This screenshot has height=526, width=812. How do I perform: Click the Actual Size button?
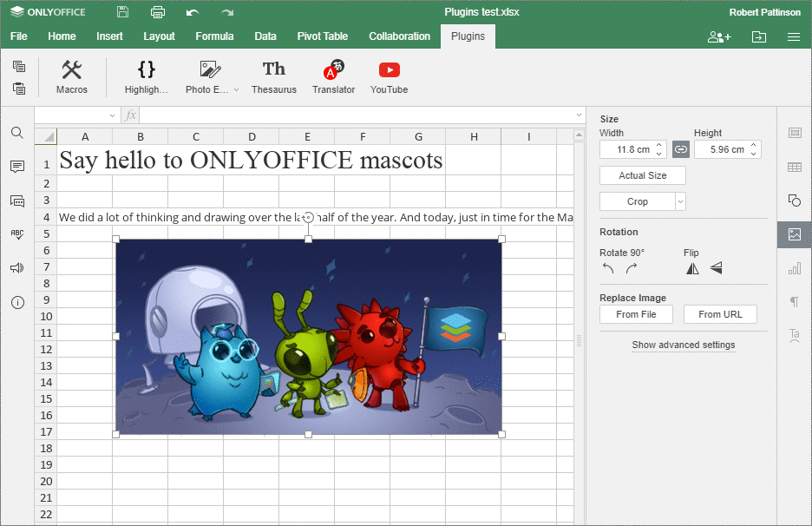coord(642,175)
